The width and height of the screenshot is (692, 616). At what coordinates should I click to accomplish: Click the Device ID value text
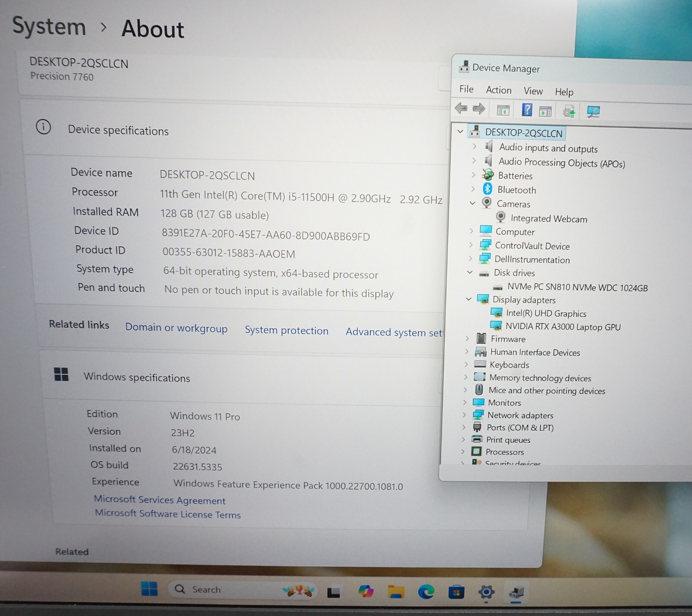(x=266, y=234)
